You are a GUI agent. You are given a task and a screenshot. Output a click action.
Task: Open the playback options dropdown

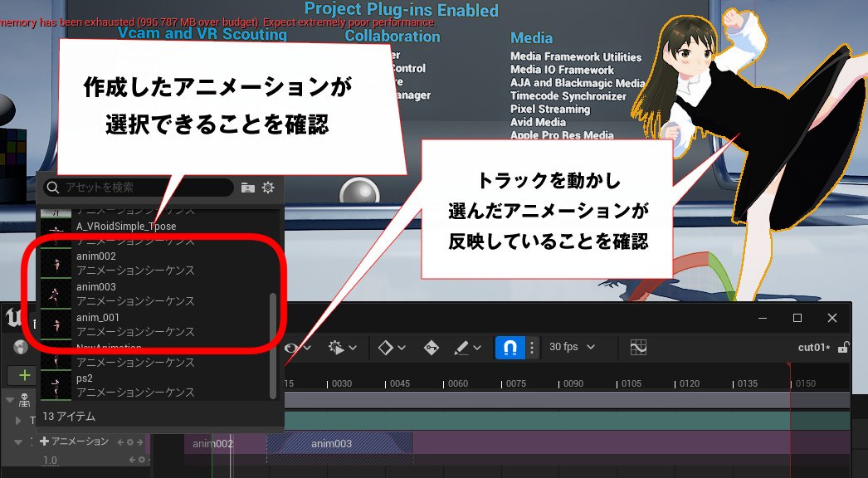tap(342, 348)
